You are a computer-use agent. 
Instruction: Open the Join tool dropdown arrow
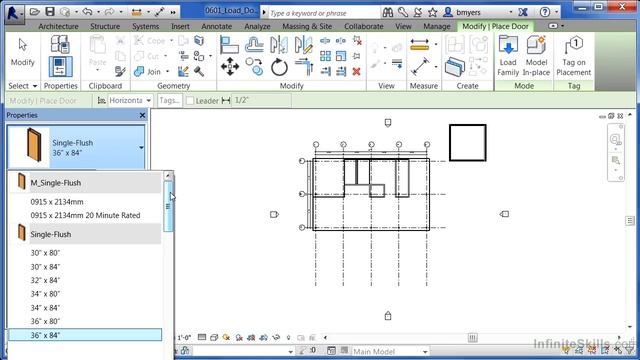pyautogui.click(x=168, y=72)
